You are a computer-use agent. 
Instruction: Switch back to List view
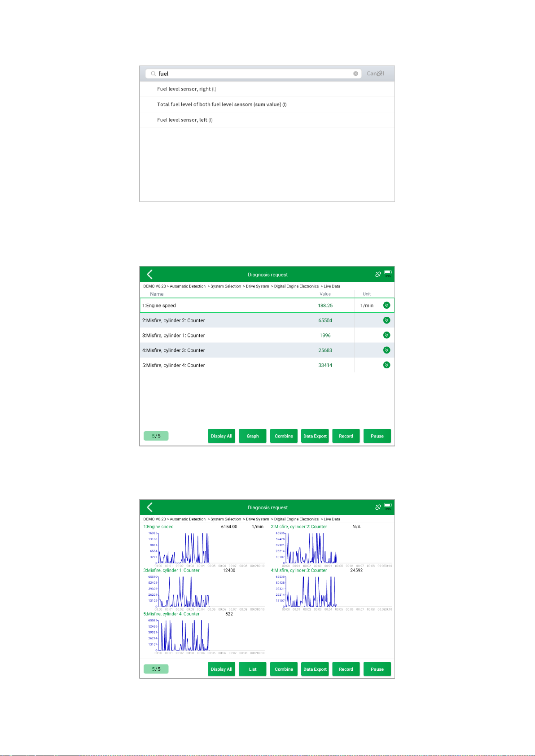[253, 669]
